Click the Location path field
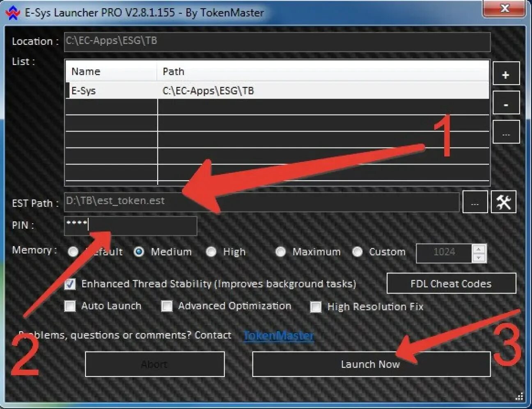532x409 pixels. (277, 42)
